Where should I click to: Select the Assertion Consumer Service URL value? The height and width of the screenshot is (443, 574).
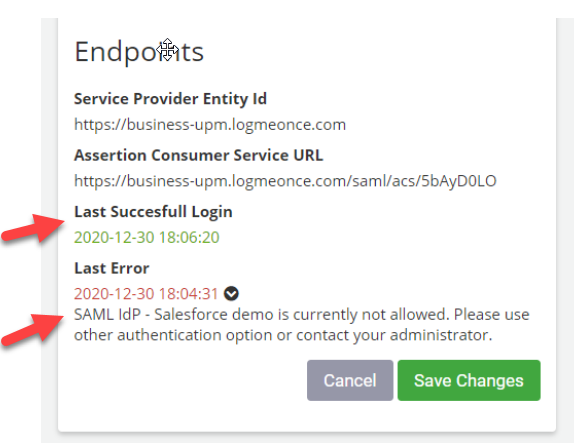coord(285,181)
